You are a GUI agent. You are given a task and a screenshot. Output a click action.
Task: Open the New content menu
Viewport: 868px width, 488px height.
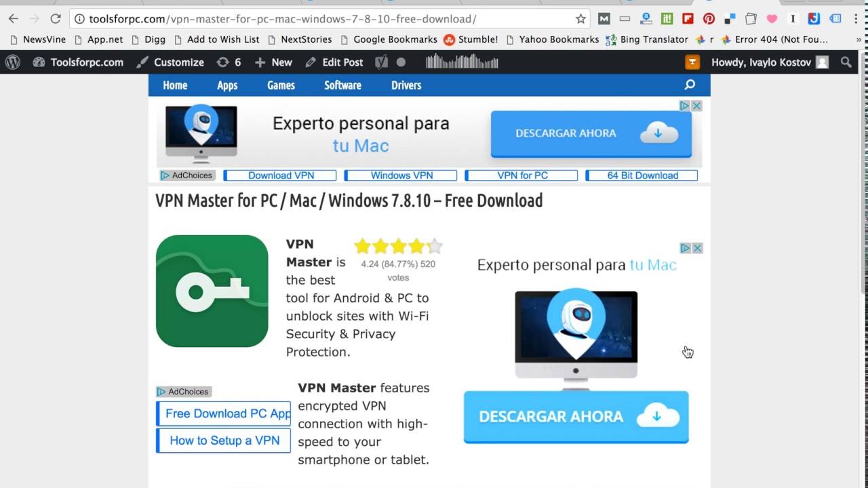coord(273,62)
